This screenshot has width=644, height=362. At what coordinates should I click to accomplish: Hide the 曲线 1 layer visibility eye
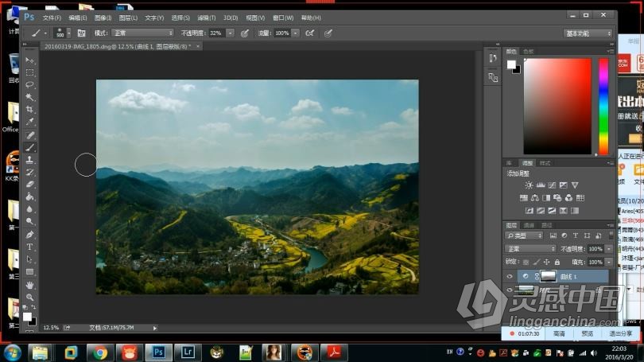click(510, 277)
